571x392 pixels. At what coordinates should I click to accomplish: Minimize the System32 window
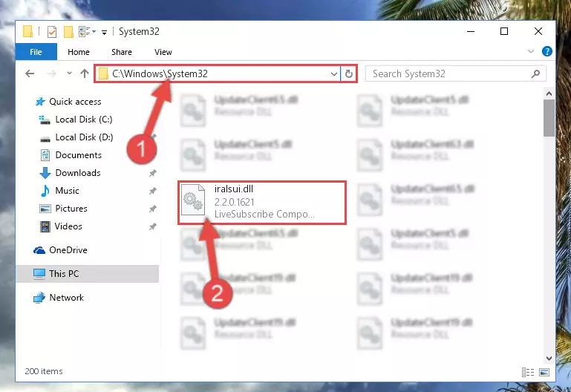[471, 31]
